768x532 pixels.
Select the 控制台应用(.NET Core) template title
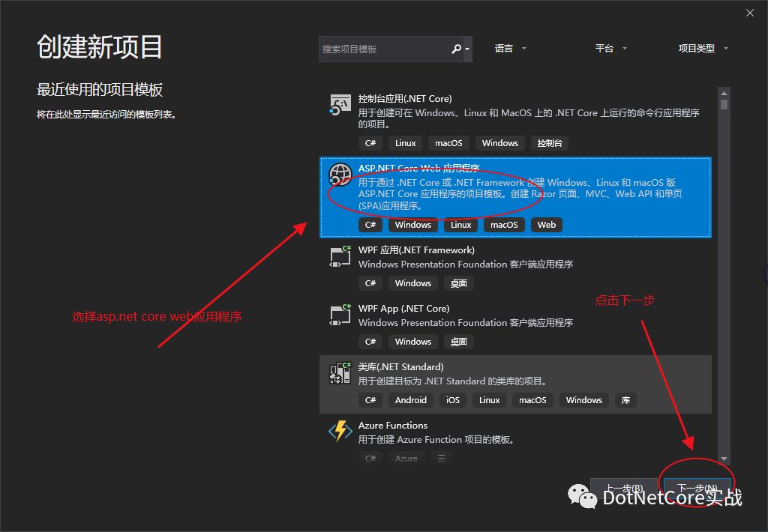click(x=404, y=98)
